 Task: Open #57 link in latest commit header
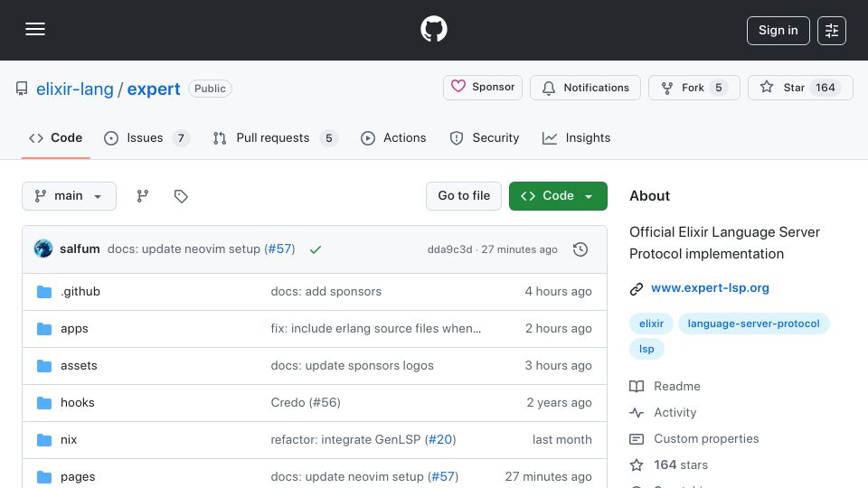279,249
